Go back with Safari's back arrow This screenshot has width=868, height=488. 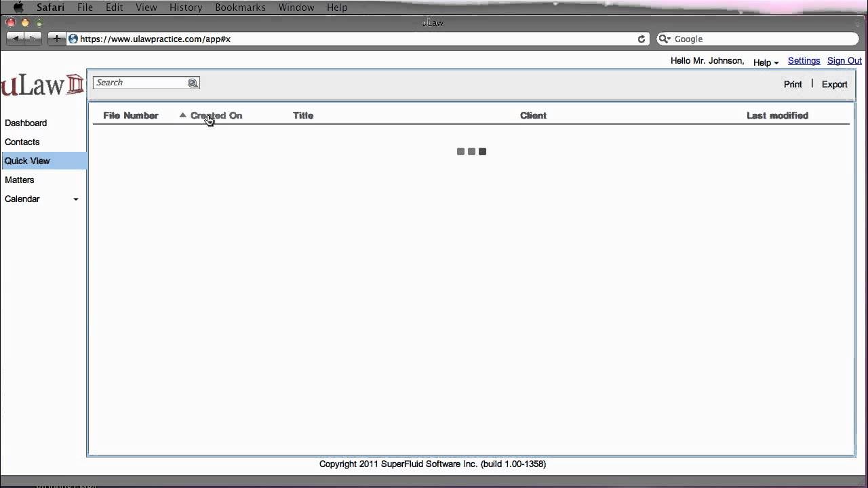coord(16,39)
